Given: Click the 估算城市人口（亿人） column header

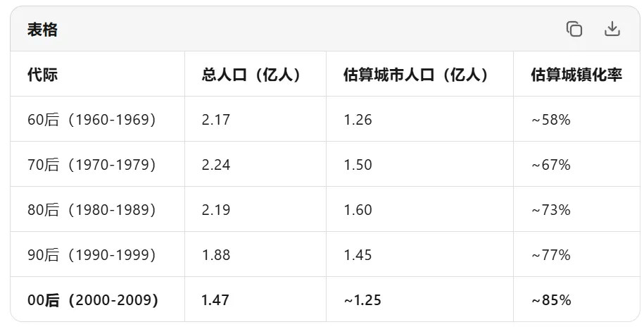Looking at the screenshot, I should [x=418, y=75].
